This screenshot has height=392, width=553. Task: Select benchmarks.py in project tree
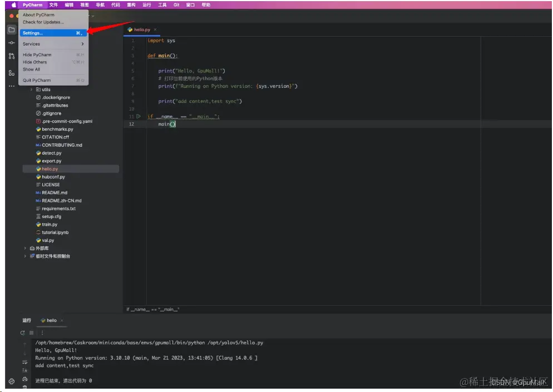coord(55,130)
